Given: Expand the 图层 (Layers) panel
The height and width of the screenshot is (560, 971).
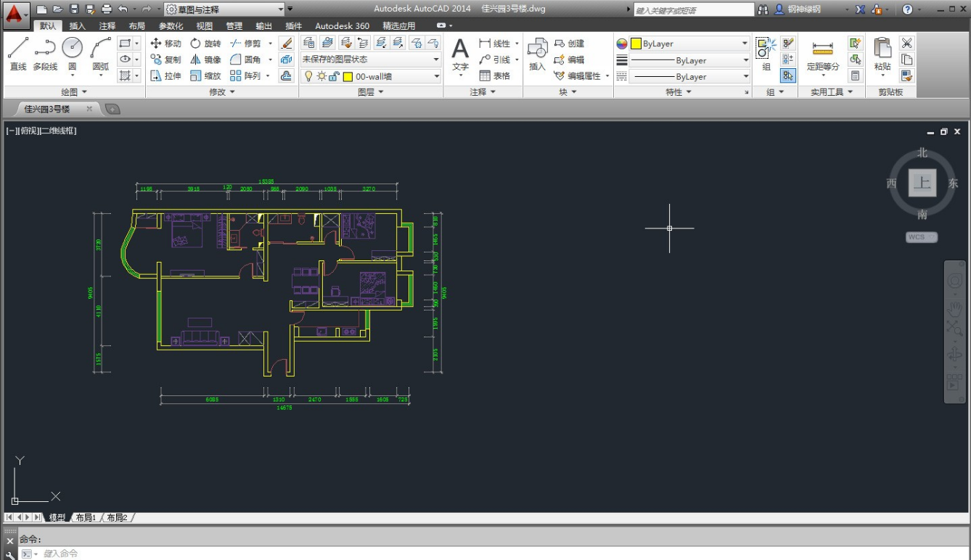Looking at the screenshot, I should point(371,92).
